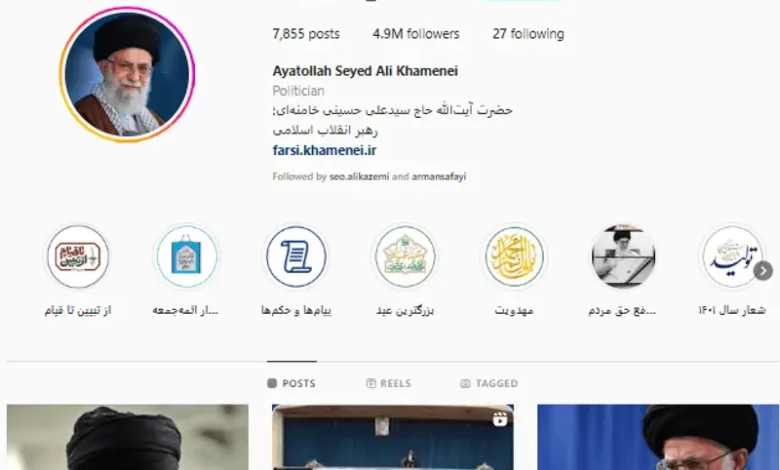Switch to the REELS tab
The image size is (780, 470).
[x=389, y=383]
